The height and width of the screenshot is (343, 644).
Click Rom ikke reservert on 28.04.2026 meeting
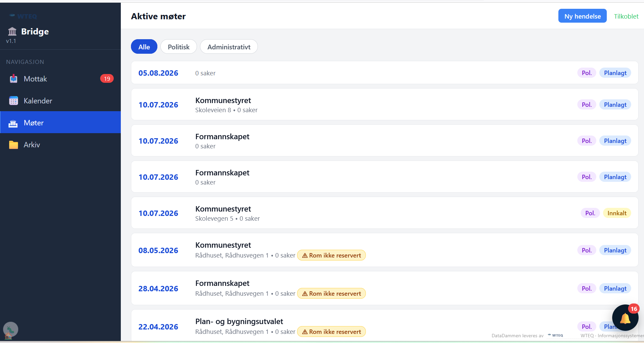(x=331, y=294)
